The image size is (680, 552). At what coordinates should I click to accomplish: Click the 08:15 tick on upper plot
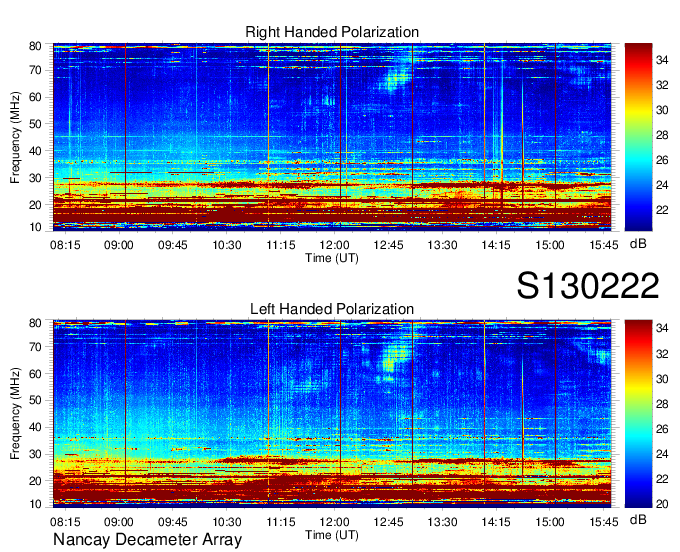click(65, 245)
